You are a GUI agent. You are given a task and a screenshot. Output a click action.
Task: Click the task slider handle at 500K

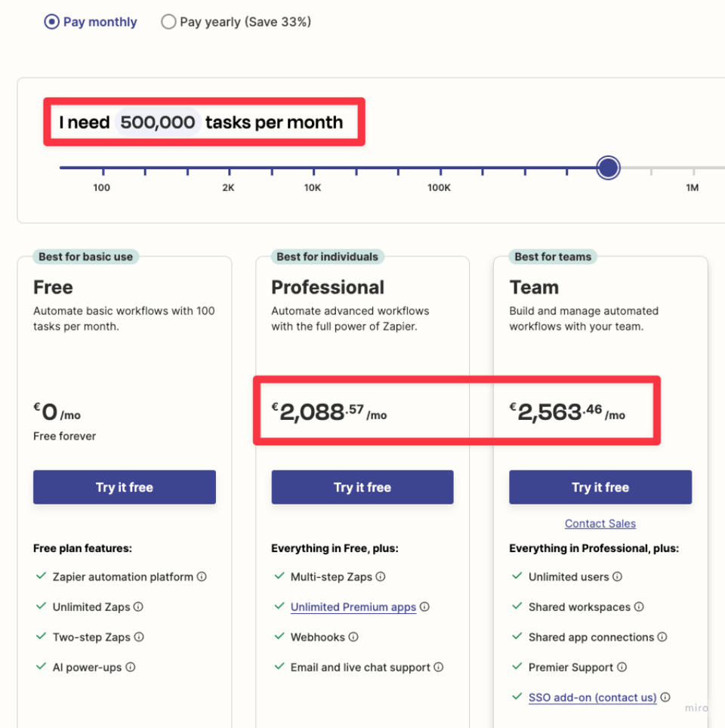click(608, 168)
